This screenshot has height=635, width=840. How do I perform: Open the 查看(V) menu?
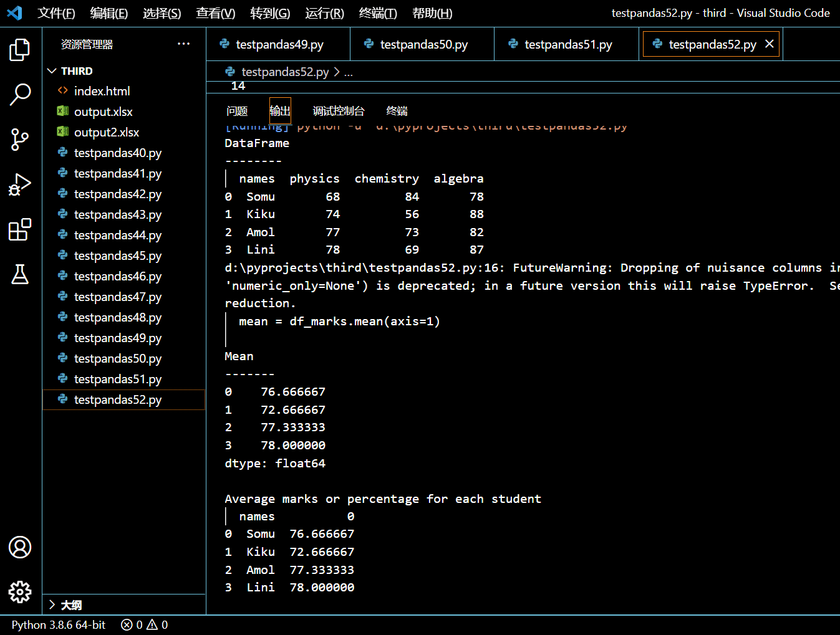(216, 13)
